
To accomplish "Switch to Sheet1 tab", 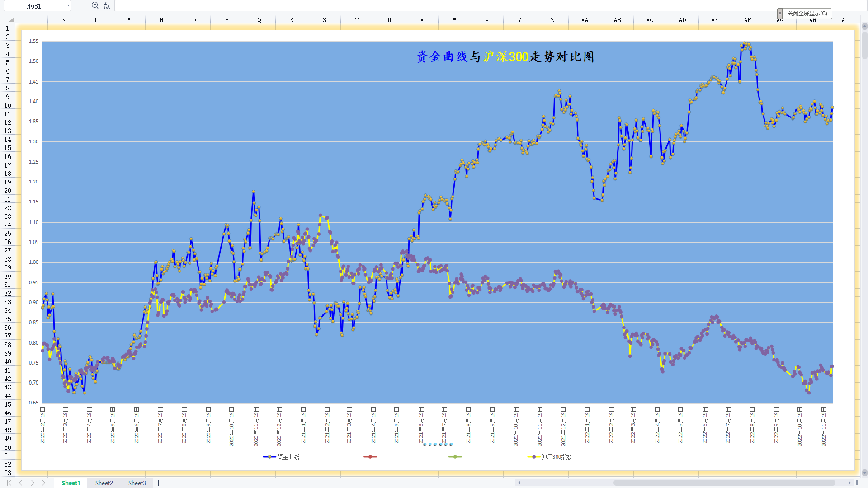I will (71, 483).
